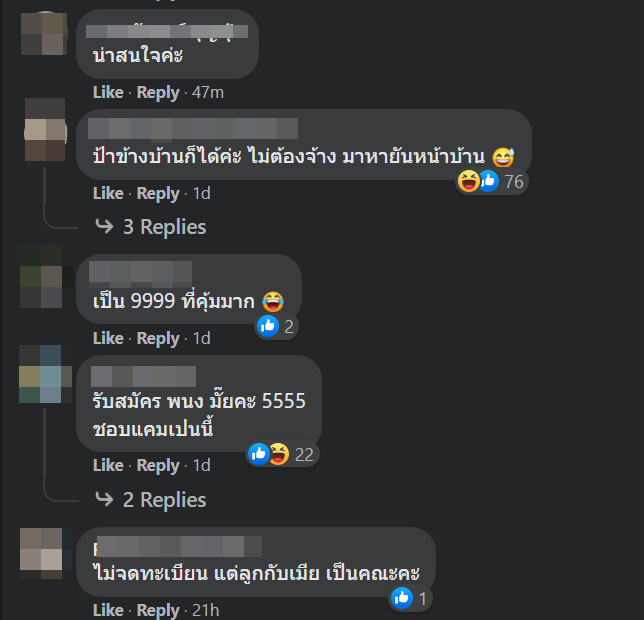This screenshot has height=620, width=644.
Task: Like the comment posted 21h ago
Action: [108, 610]
